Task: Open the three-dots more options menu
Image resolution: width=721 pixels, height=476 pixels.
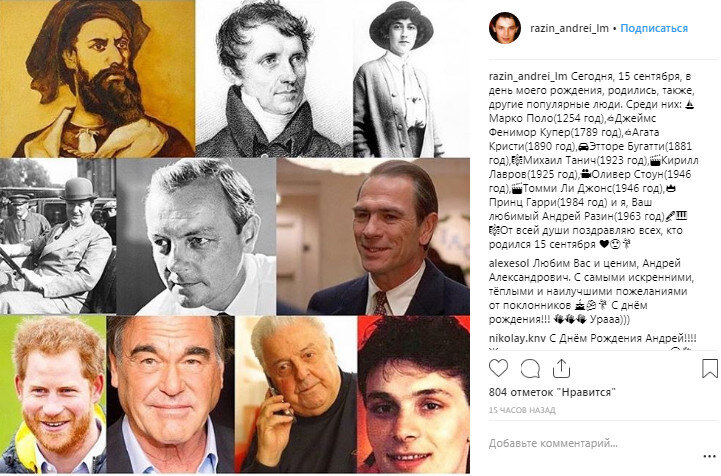Action: pyautogui.click(x=710, y=456)
